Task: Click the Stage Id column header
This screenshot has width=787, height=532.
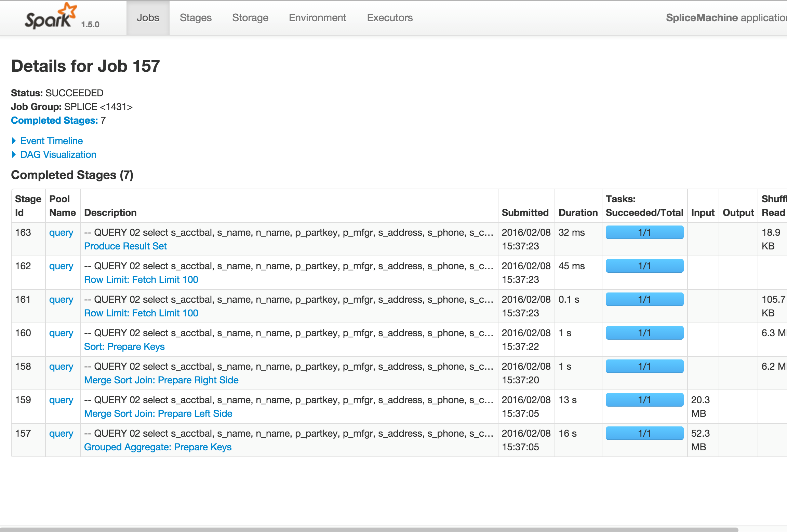Action: point(28,206)
